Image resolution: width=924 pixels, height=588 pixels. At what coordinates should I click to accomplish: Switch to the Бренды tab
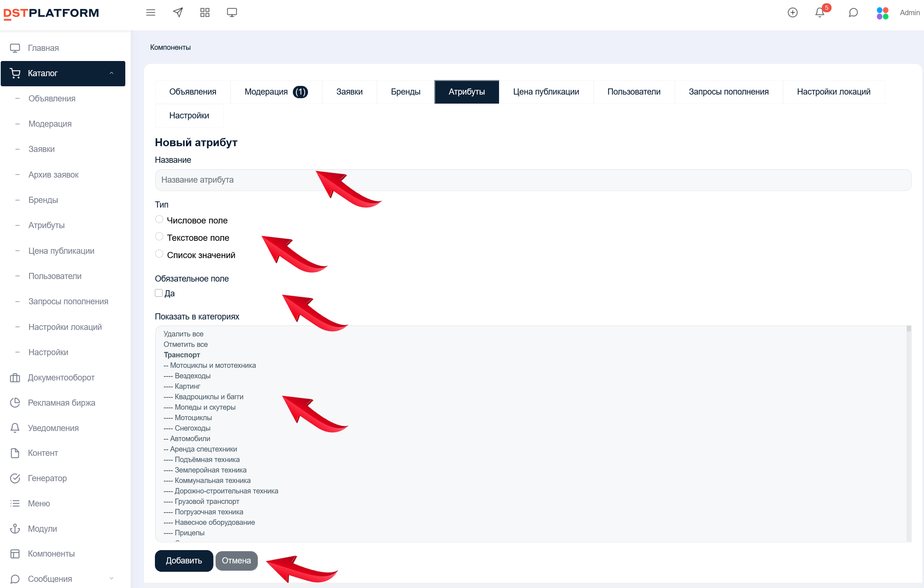click(x=405, y=92)
